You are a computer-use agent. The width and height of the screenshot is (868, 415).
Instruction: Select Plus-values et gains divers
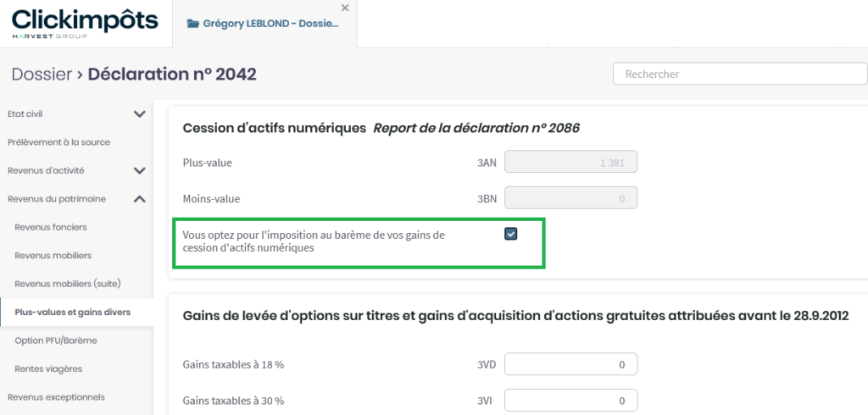click(x=72, y=313)
